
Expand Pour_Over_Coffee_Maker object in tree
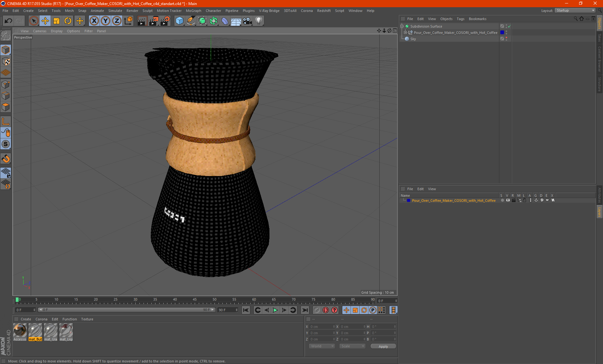coord(405,32)
